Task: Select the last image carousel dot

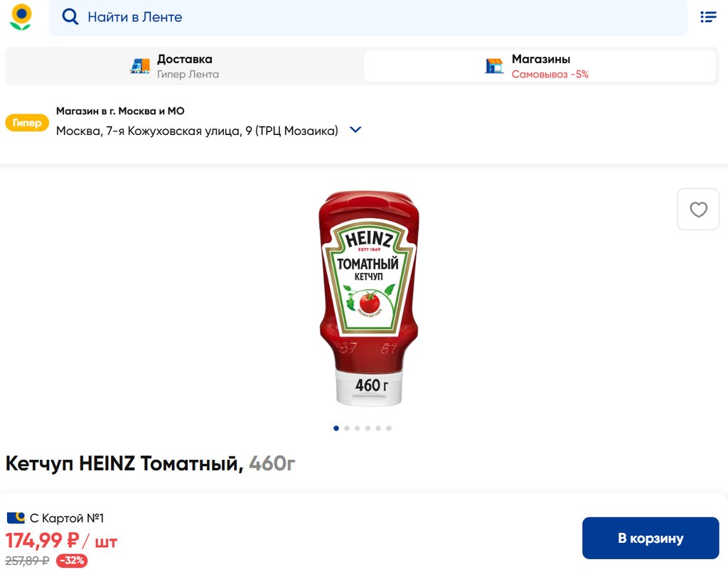Action: click(389, 428)
